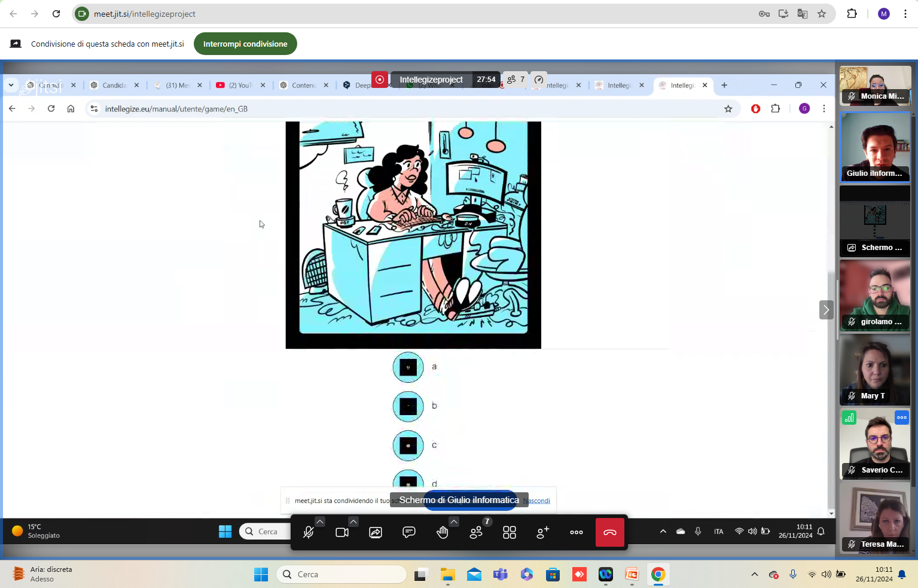Viewport: 918px width, 588px height.
Task: Click the Contenu tab in shared screen
Action: coord(304,85)
